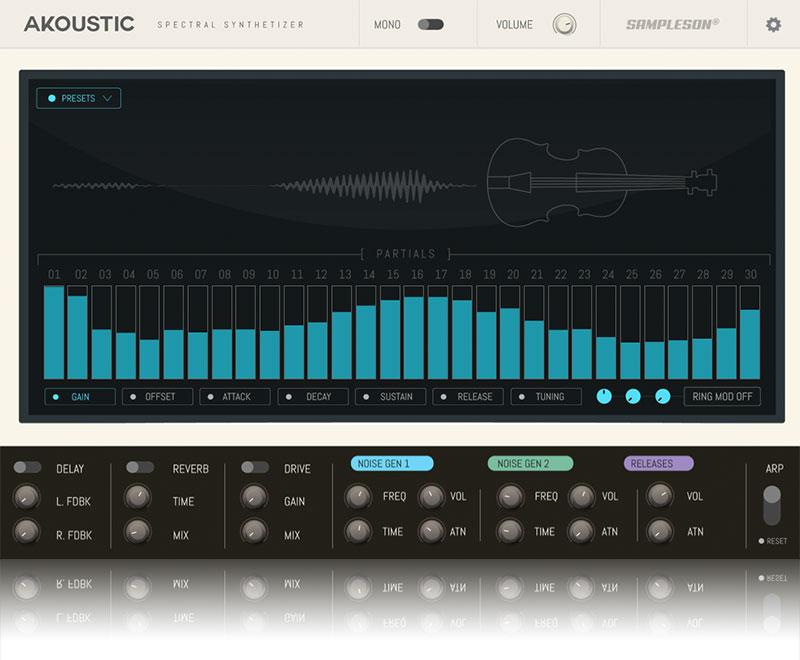Click the Sampleson logo

[x=672, y=24]
